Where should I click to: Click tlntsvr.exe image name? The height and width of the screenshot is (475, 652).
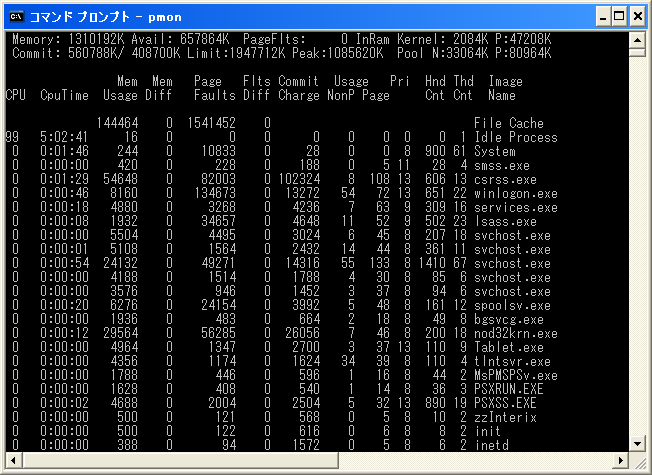(512, 361)
